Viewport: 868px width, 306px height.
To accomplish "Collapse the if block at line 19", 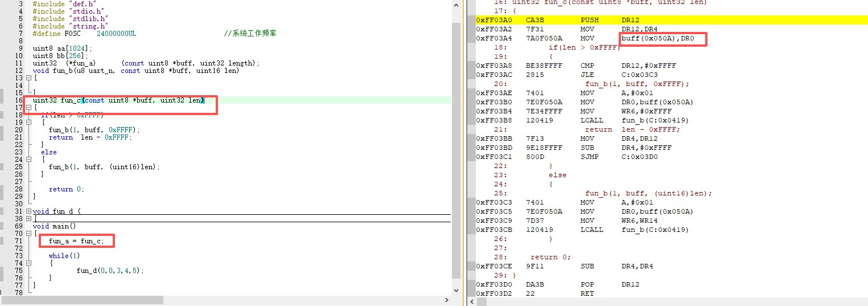I will coord(28,123).
